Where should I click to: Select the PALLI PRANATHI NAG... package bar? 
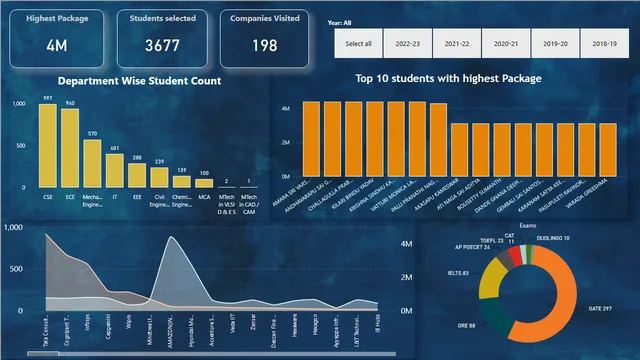pyautogui.click(x=438, y=140)
